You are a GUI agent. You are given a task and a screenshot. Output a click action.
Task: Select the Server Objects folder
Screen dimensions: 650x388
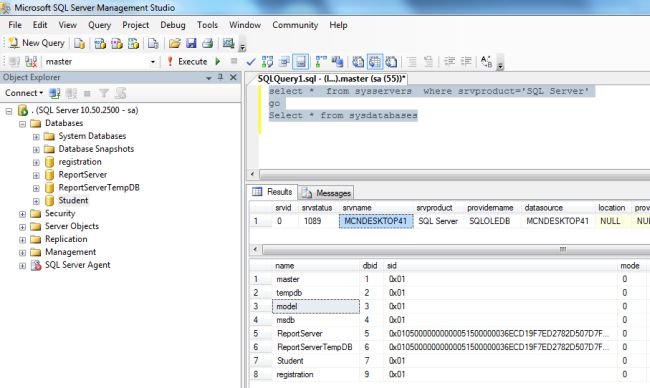(x=72, y=226)
